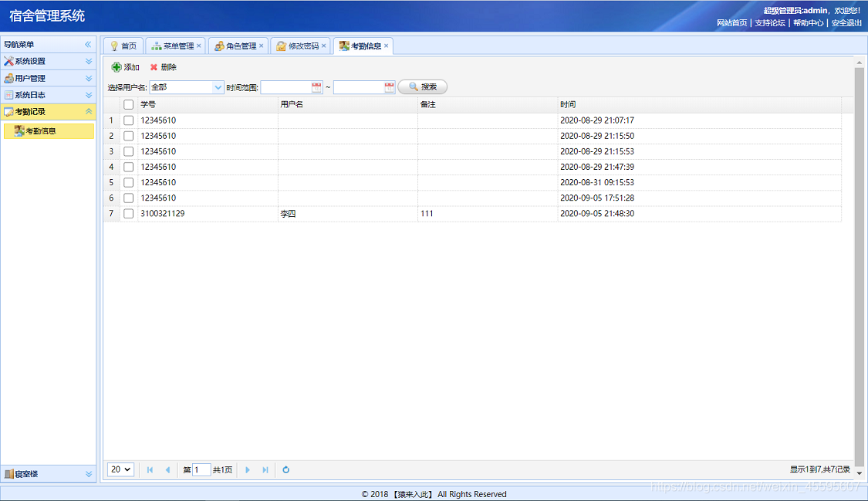Image resolution: width=868 pixels, height=501 pixels.
Task: Switch to the 菜单管理 tab
Action: pos(174,46)
